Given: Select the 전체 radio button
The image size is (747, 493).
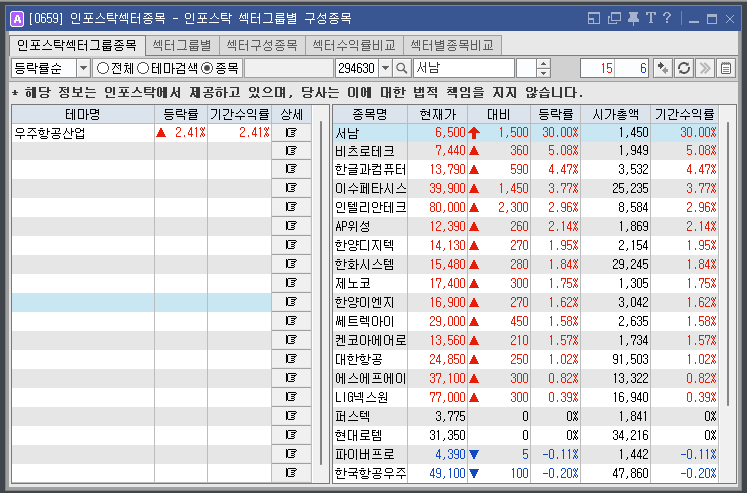Looking at the screenshot, I should pos(102,68).
